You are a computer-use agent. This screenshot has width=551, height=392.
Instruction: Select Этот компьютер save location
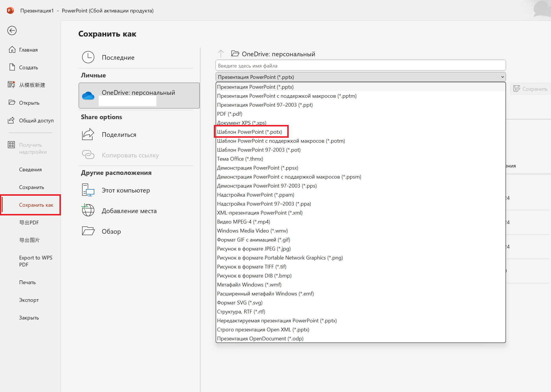(126, 190)
